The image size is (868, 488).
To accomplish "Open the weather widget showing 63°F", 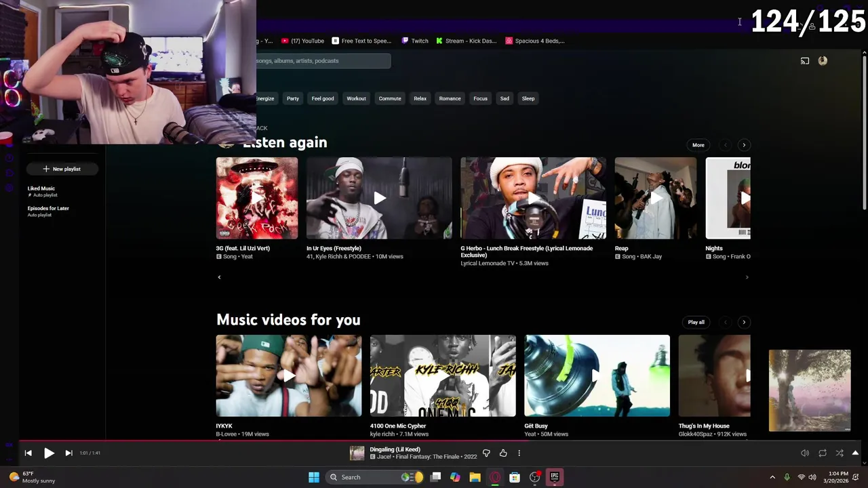I will pyautogui.click(x=31, y=477).
